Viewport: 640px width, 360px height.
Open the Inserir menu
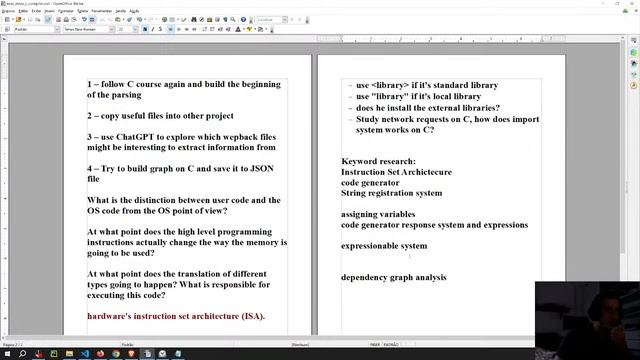(x=49, y=11)
